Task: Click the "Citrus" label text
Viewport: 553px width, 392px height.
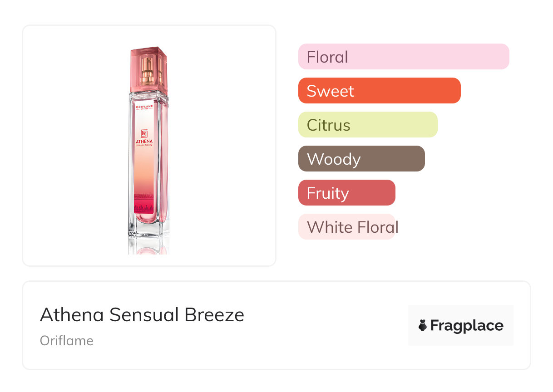Action: [328, 125]
